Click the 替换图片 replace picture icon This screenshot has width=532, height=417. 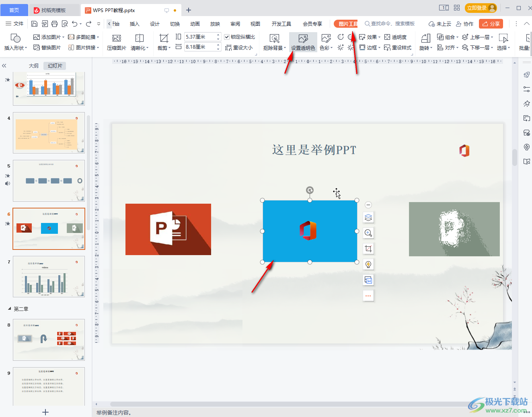click(x=47, y=47)
